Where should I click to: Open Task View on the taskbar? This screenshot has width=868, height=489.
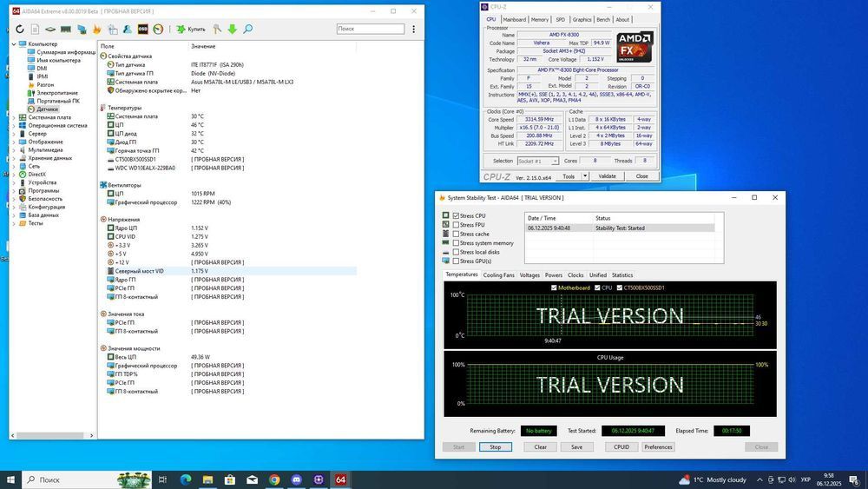pyautogui.click(x=162, y=479)
